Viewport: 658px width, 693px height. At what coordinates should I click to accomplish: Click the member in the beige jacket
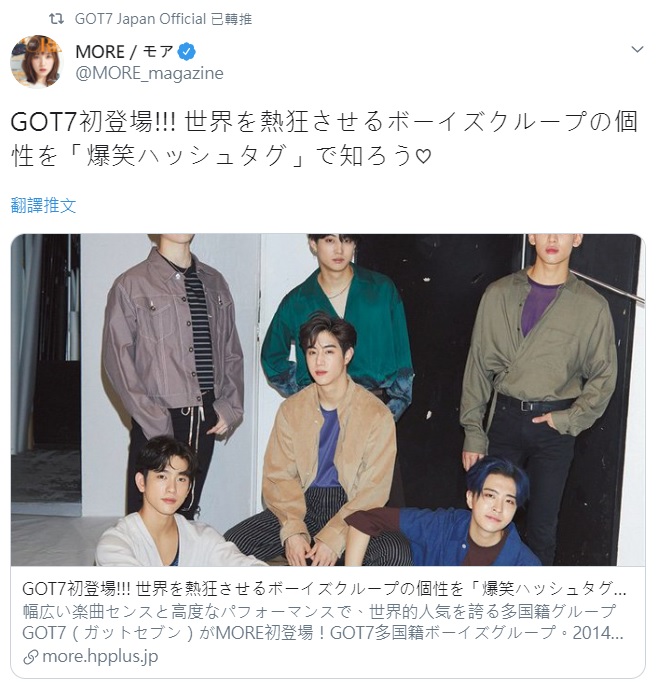point(327,442)
